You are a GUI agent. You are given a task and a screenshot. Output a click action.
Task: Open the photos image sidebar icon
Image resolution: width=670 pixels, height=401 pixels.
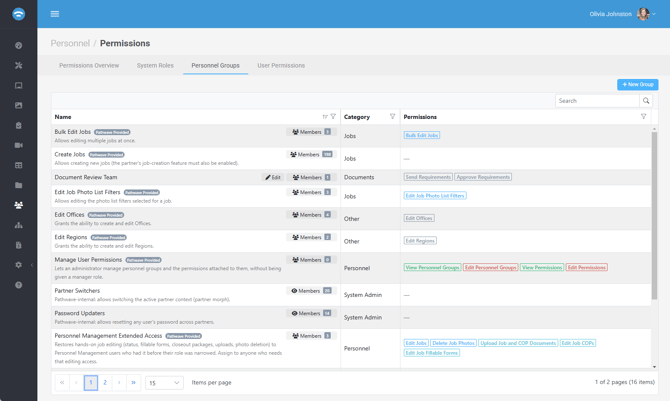[x=18, y=105]
